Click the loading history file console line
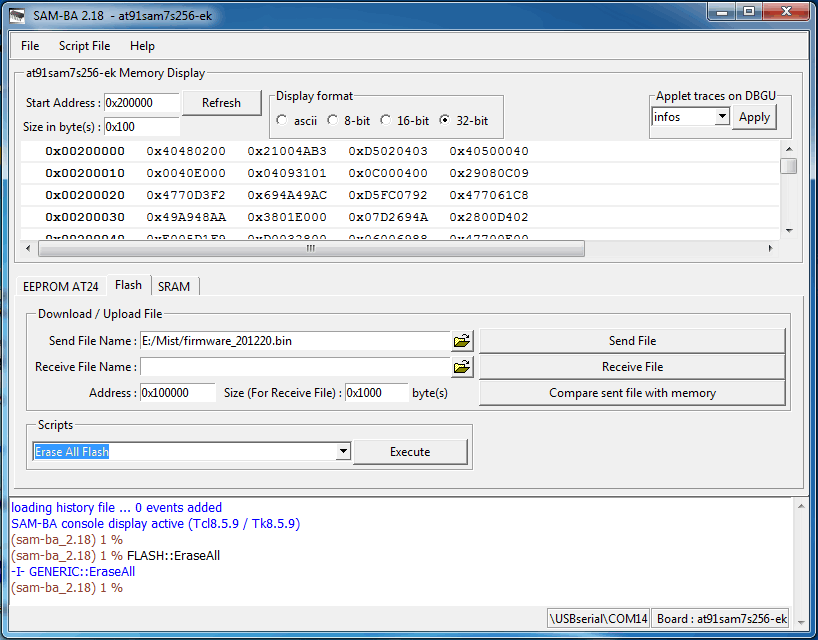818x640 pixels. click(116, 508)
